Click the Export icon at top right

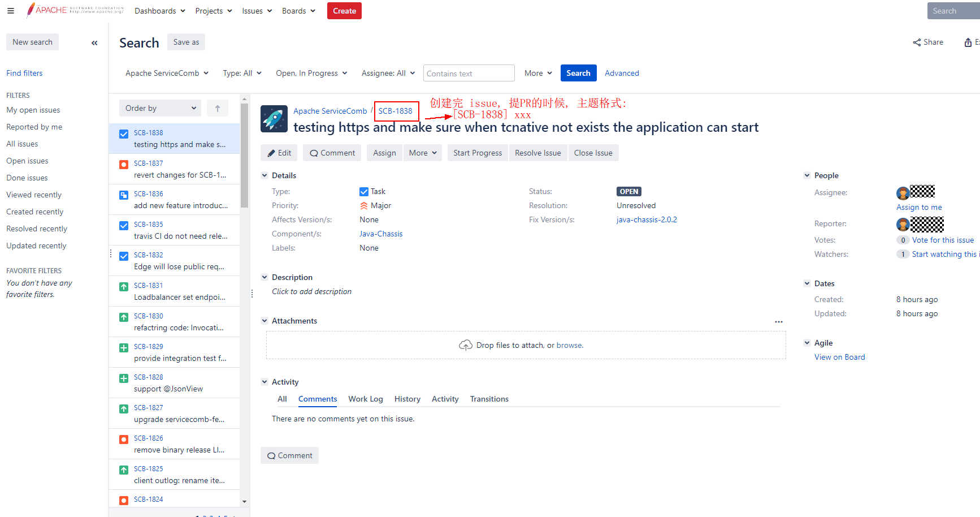[968, 42]
